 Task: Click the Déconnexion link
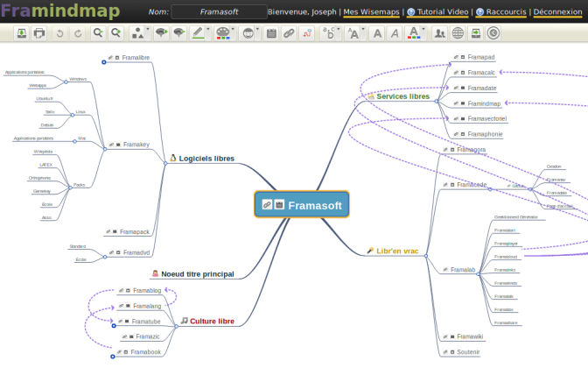557,12
